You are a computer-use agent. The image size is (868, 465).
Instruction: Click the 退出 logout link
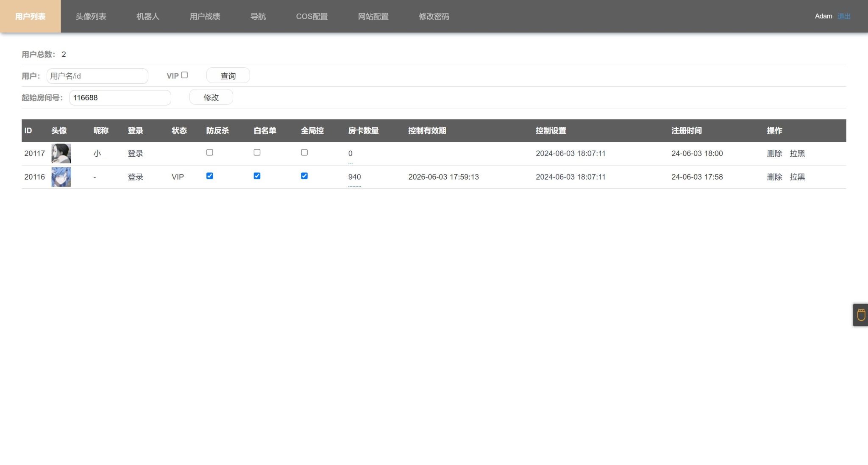[844, 16]
